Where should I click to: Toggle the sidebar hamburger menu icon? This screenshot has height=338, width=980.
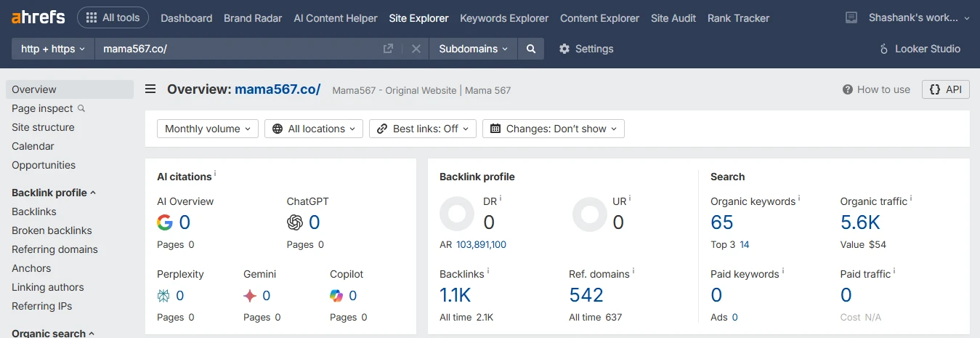[x=150, y=89]
